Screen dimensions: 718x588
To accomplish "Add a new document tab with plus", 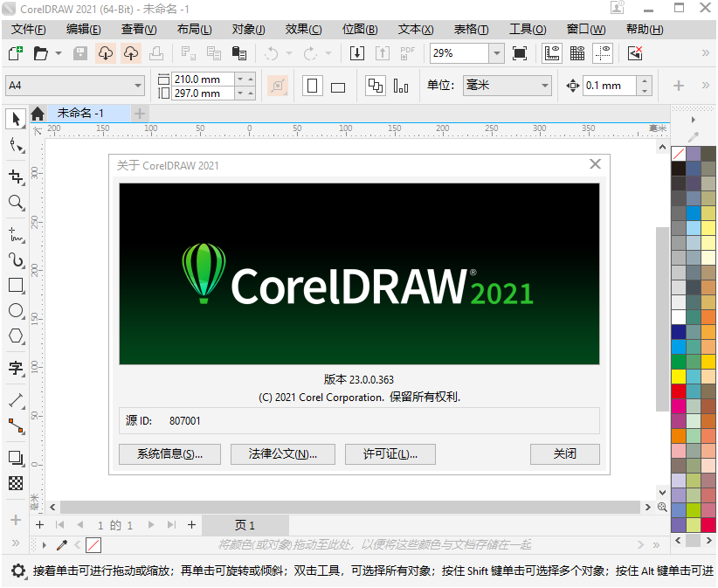I will (140, 113).
